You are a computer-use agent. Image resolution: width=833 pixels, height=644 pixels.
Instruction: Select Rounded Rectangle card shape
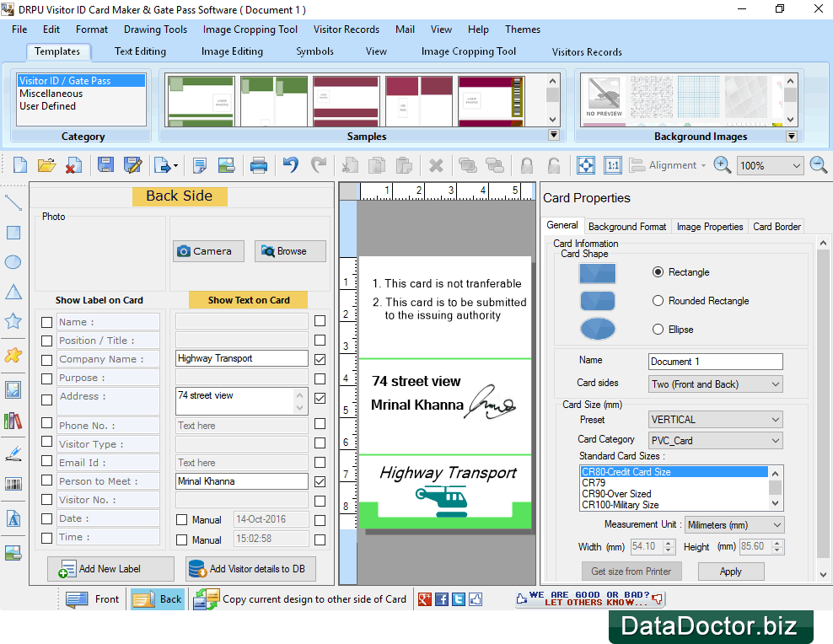coord(658,300)
